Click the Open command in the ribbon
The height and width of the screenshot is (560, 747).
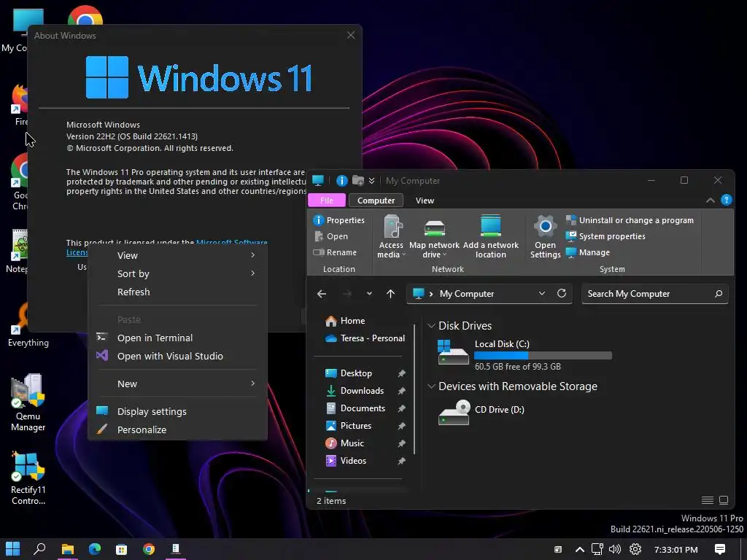pos(331,236)
